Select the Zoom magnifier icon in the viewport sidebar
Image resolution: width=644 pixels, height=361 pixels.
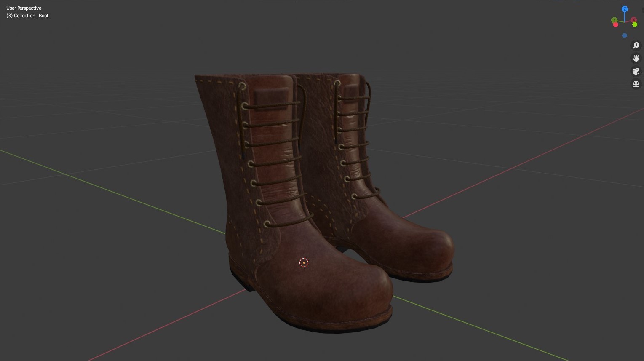[x=636, y=45]
